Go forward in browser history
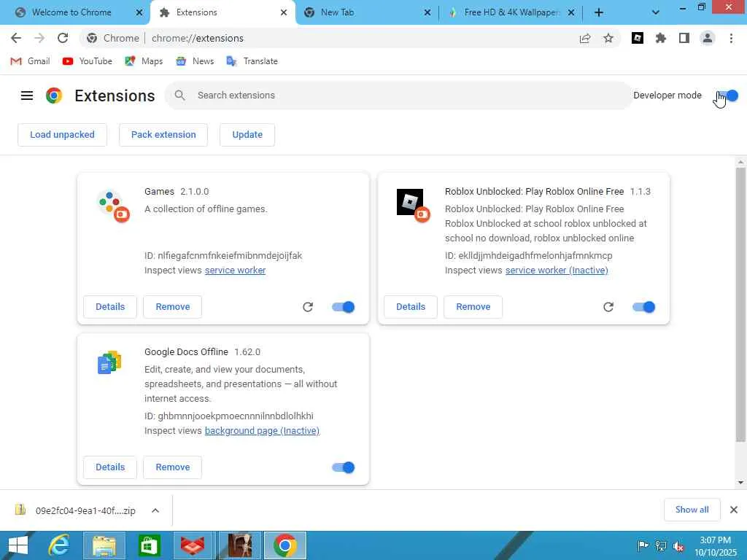Viewport: 747px width, 560px height. coord(39,38)
